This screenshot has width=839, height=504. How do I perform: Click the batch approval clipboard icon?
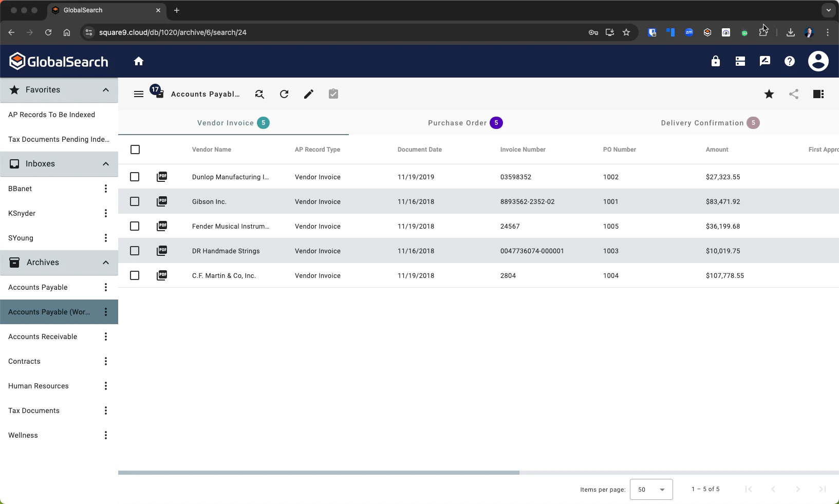(x=333, y=94)
